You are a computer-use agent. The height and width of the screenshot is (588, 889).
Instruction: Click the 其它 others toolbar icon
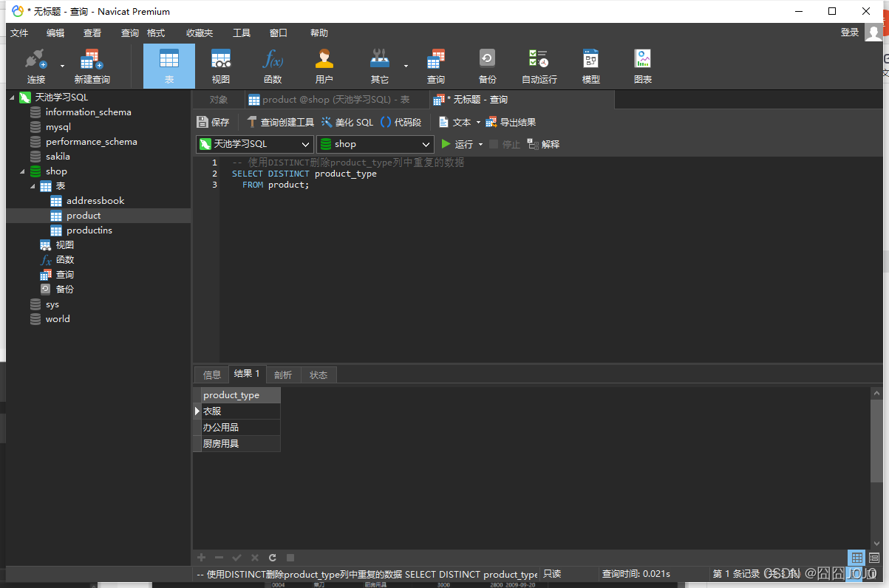tap(380, 66)
